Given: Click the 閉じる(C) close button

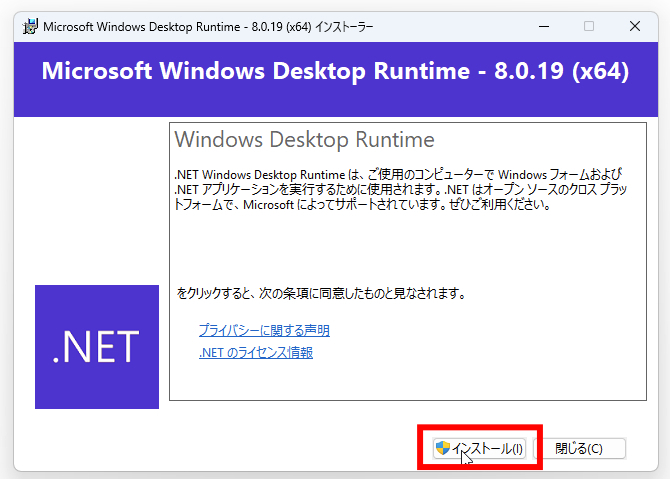Looking at the screenshot, I should point(579,448).
